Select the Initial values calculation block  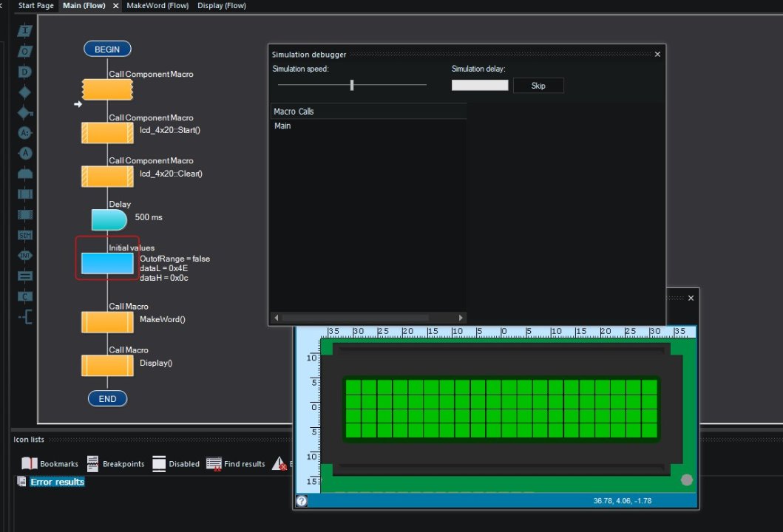pyautogui.click(x=107, y=264)
